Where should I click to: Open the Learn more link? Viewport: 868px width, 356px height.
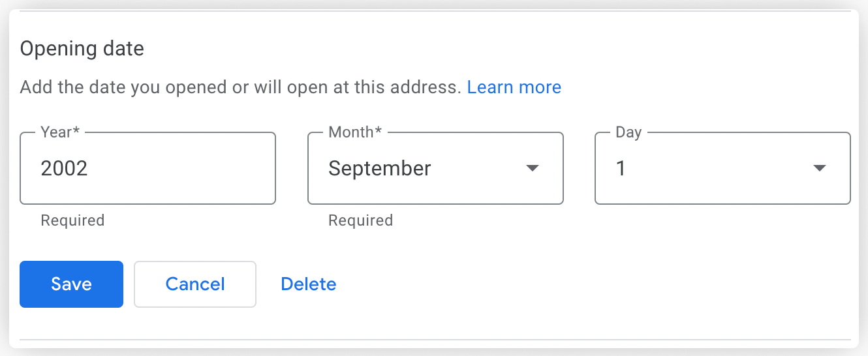[514, 87]
